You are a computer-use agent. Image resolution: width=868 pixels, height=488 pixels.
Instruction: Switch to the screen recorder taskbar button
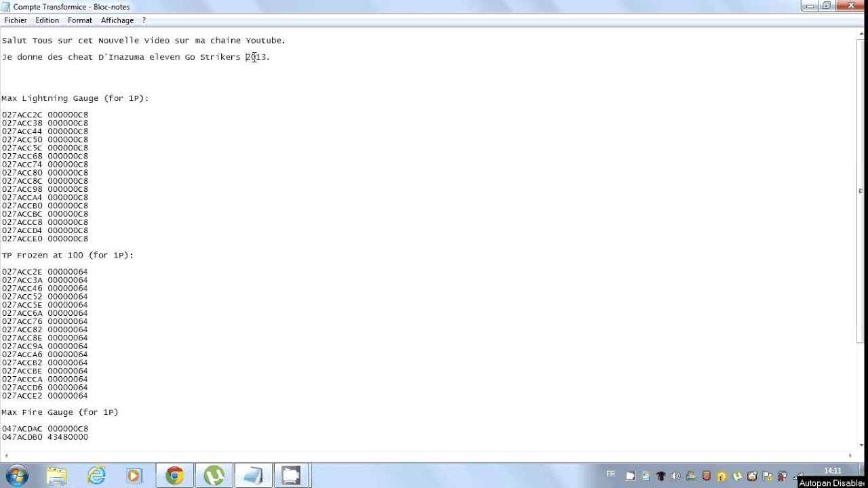click(292, 476)
